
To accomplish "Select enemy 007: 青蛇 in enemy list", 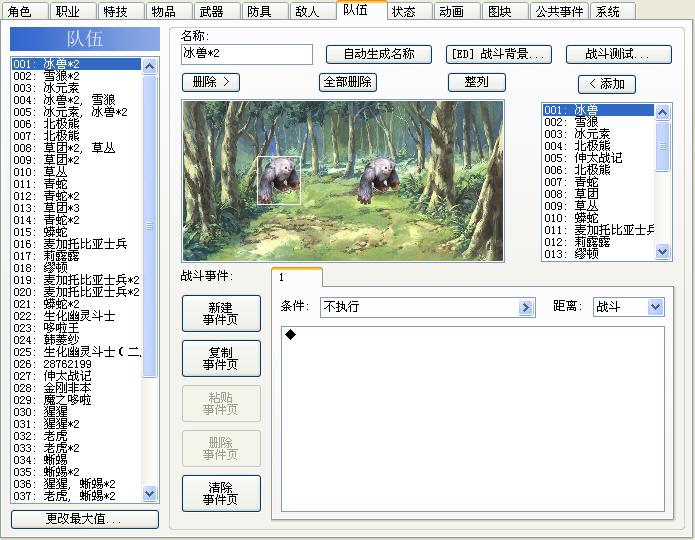I will [598, 182].
